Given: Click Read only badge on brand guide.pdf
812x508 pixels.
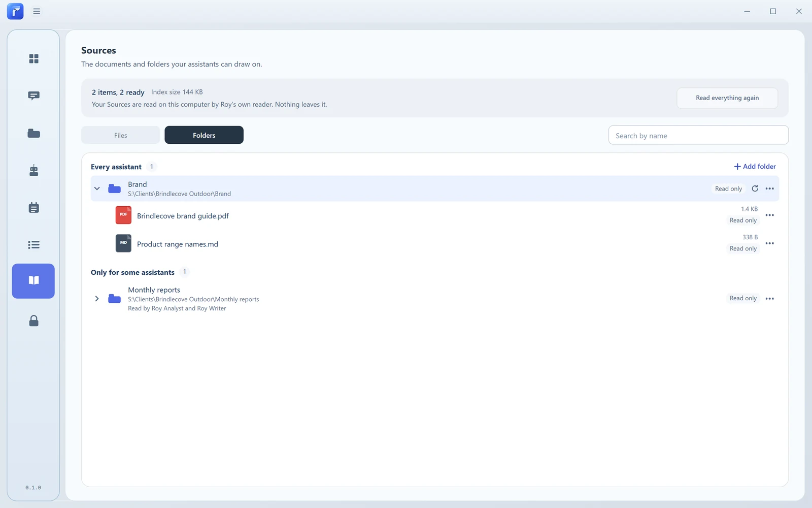Looking at the screenshot, I should pos(743,220).
